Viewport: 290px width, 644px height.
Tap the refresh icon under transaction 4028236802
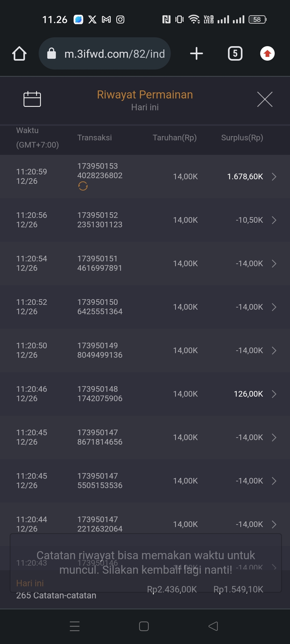pyautogui.click(x=83, y=186)
